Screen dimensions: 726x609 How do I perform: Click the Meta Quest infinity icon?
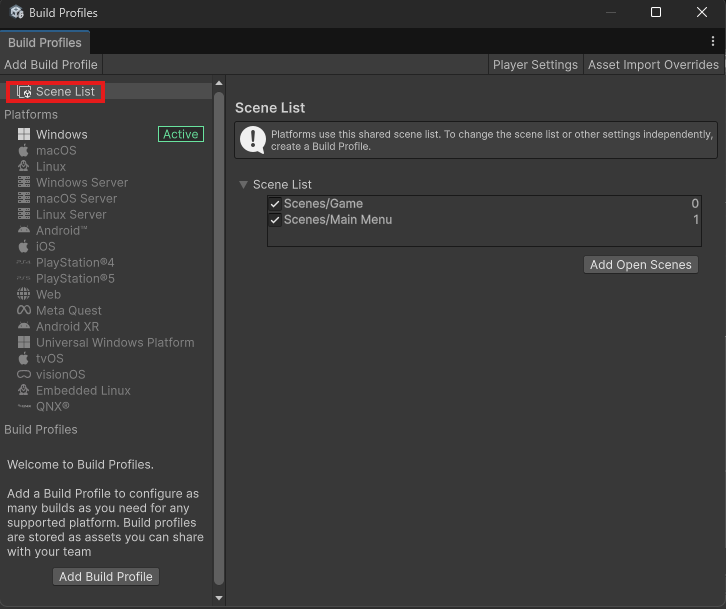coord(24,310)
